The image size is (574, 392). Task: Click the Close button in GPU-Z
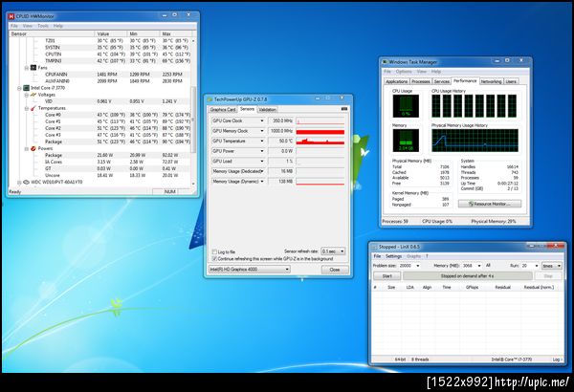pyautogui.click(x=335, y=270)
